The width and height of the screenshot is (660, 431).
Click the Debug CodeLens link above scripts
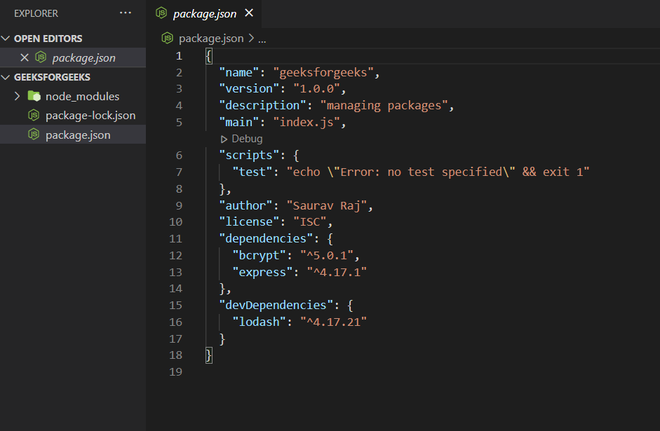click(x=246, y=139)
